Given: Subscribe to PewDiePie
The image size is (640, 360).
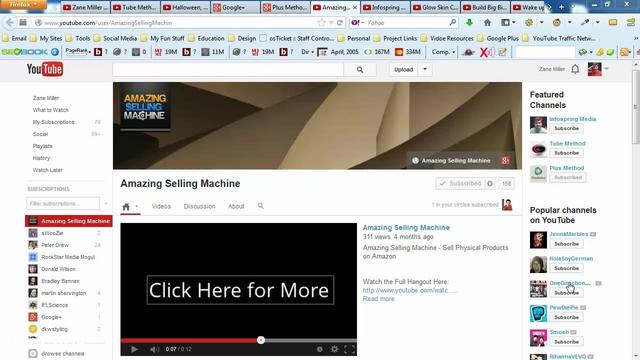Looking at the screenshot, I should (567, 318).
